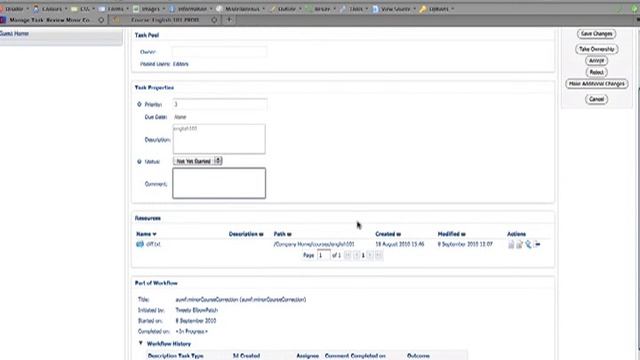The height and width of the screenshot is (360, 640).
Task: Open the Disable menu in Web Developer toolbar
Action: 15,9
